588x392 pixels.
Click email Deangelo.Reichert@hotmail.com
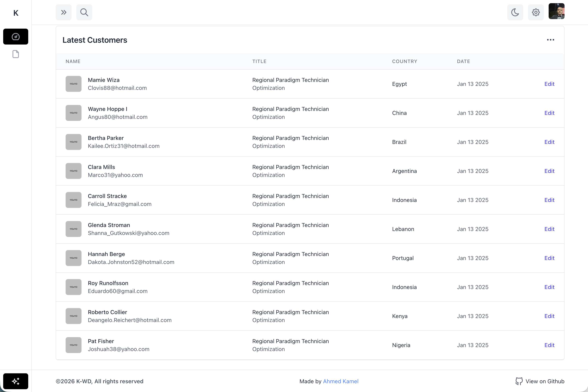point(130,320)
